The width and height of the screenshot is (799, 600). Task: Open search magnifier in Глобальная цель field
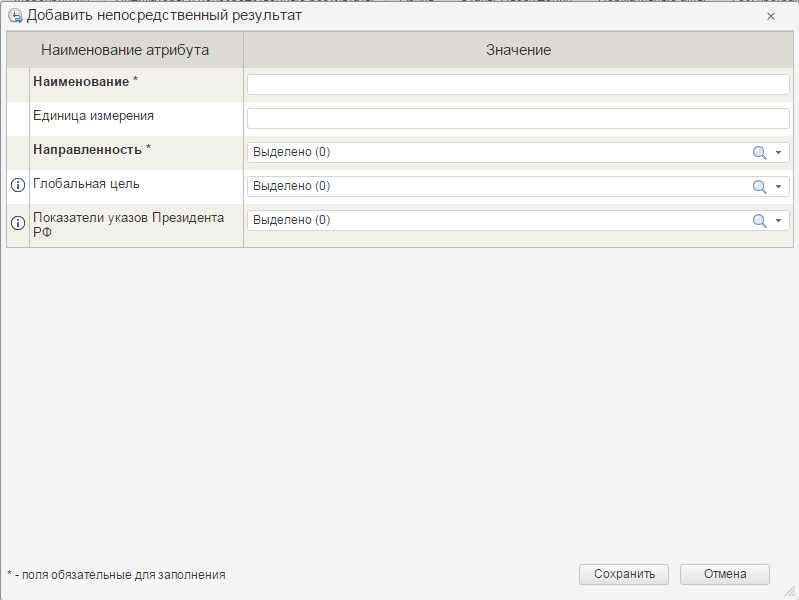tap(759, 187)
